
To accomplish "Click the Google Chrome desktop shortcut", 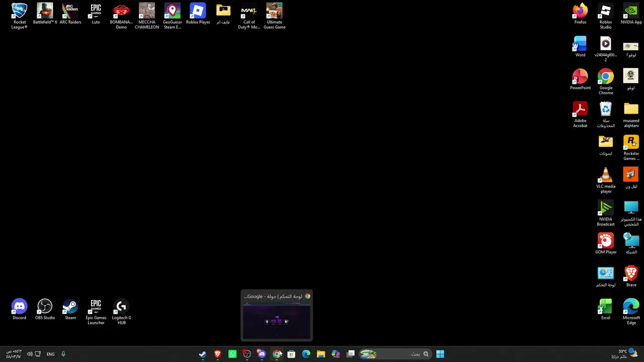I will [x=606, y=81].
